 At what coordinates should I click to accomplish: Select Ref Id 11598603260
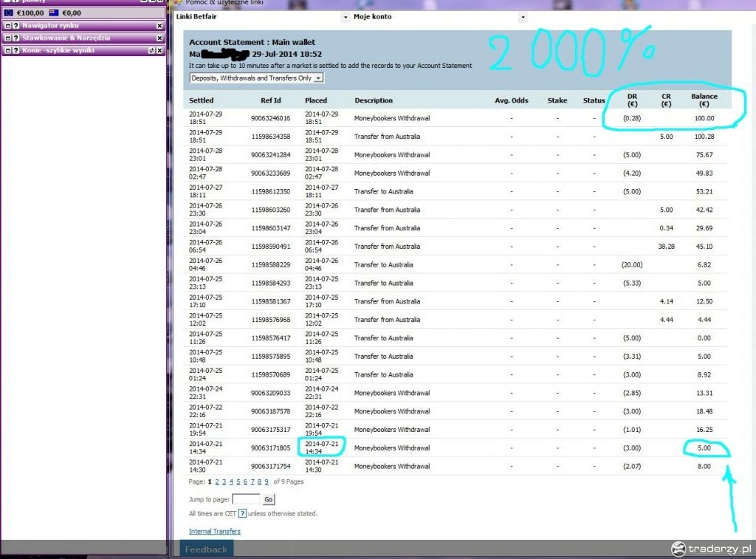coord(270,210)
